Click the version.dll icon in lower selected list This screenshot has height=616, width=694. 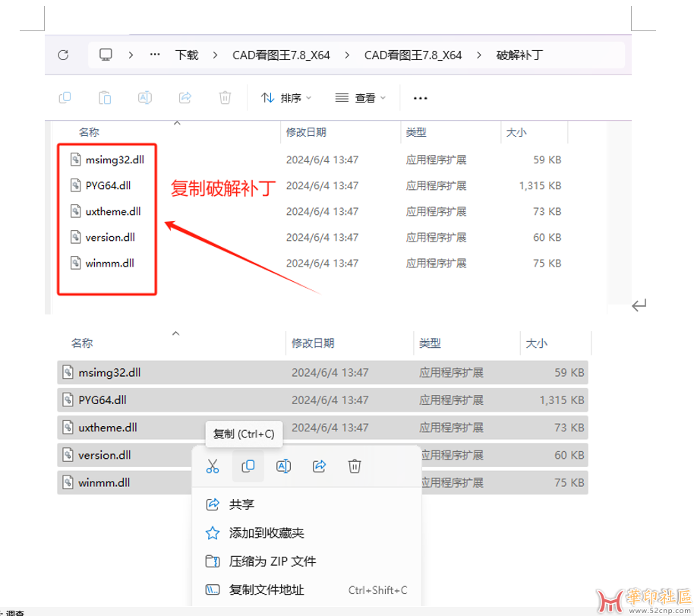pyautogui.click(x=68, y=455)
